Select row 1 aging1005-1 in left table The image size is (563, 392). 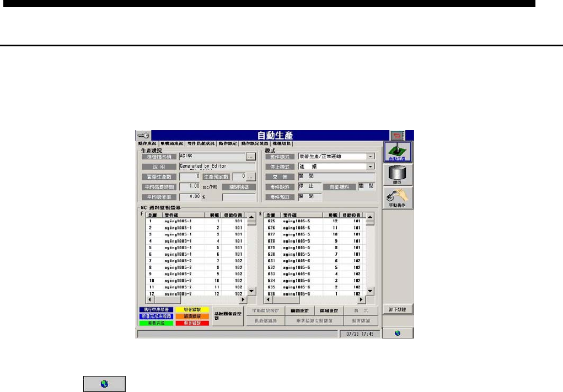coord(196,221)
